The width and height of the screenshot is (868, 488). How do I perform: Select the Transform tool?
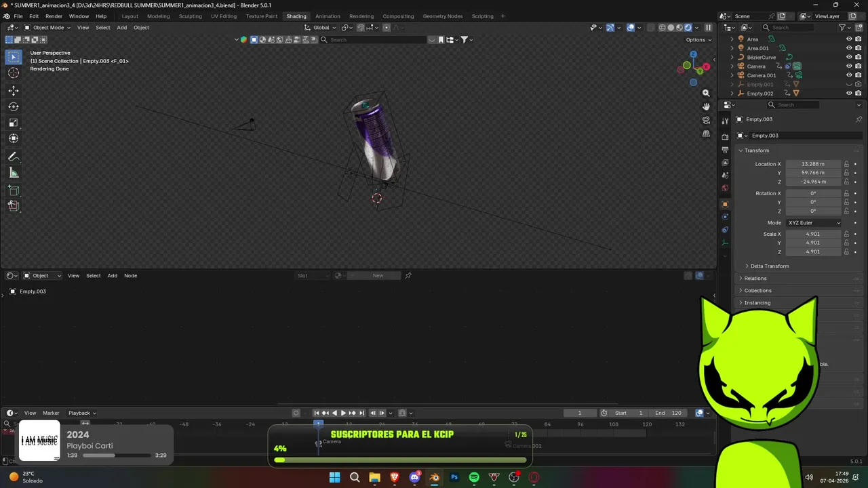[14, 139]
